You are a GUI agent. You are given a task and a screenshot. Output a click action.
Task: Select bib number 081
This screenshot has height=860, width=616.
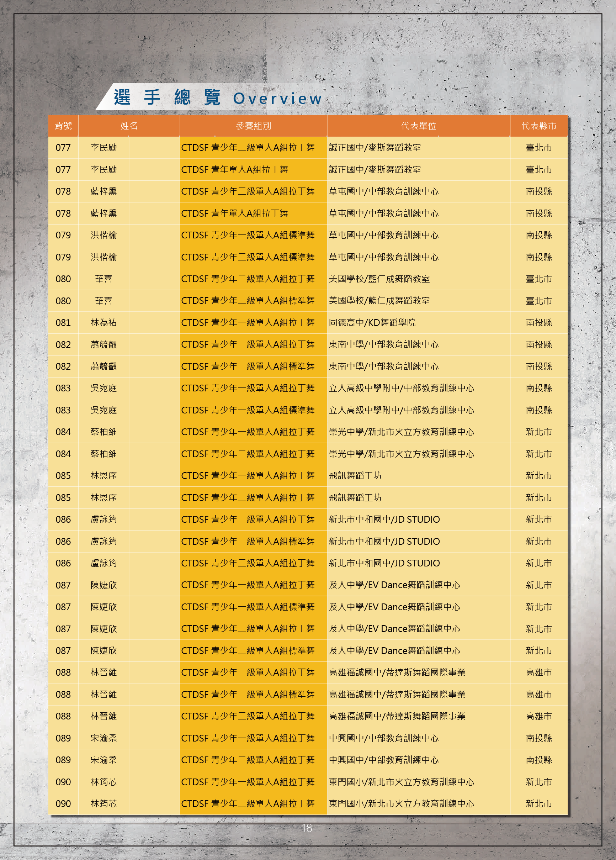pyautogui.click(x=63, y=323)
